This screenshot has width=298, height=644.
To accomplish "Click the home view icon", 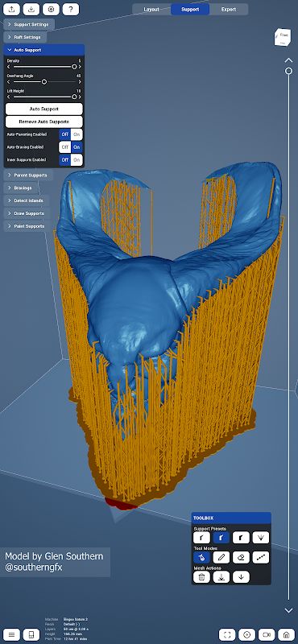I will pyautogui.click(x=287, y=634).
